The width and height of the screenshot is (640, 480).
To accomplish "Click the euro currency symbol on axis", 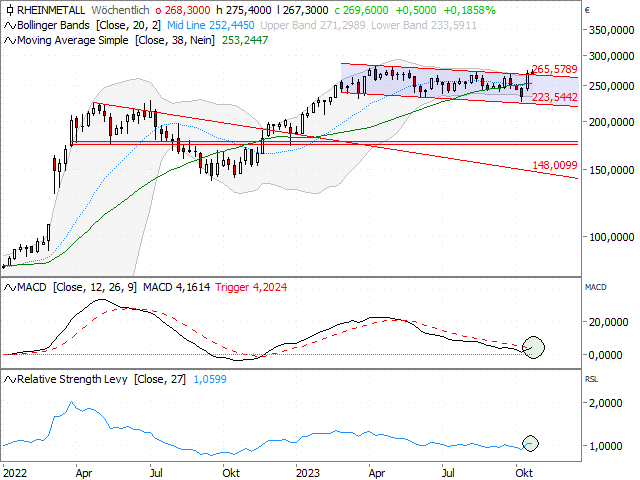I will click(x=587, y=10).
